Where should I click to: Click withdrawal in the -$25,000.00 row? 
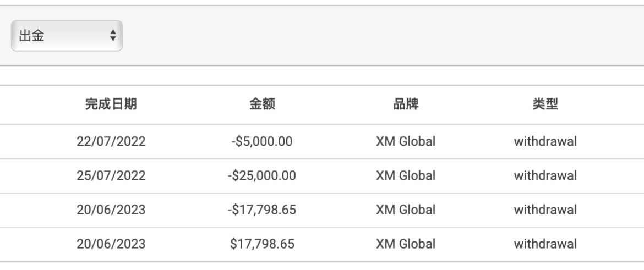[x=545, y=176]
